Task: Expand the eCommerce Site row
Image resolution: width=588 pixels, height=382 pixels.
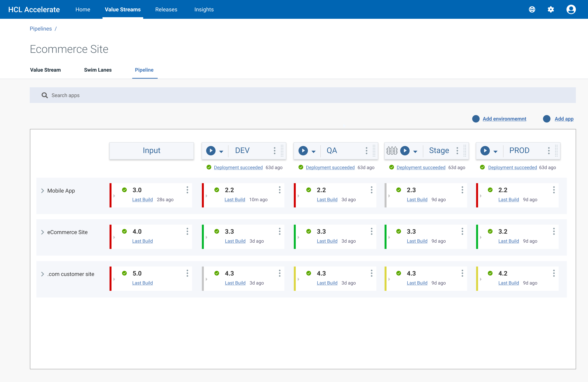Action: pos(42,232)
